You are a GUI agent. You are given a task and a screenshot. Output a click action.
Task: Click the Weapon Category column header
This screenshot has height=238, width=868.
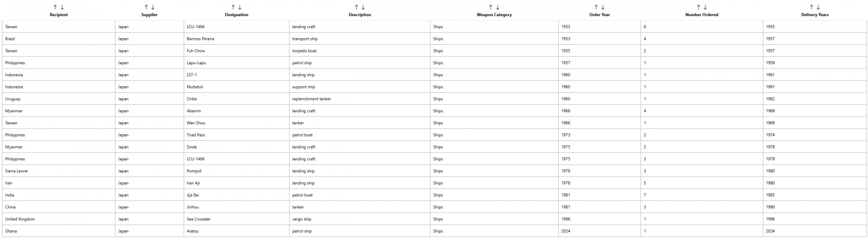click(494, 15)
